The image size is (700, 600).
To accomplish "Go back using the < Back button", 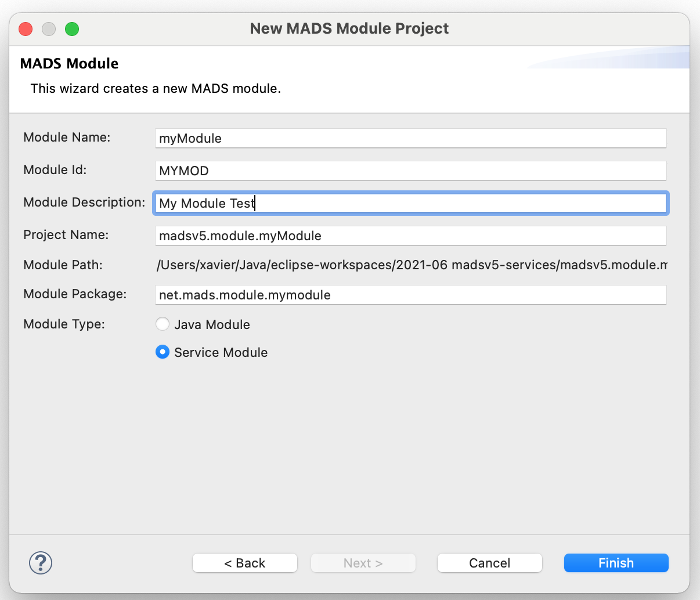I will [244, 563].
